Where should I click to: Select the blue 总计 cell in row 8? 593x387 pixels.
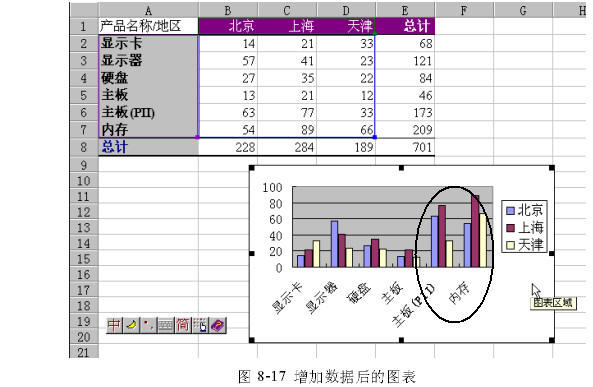click(148, 147)
